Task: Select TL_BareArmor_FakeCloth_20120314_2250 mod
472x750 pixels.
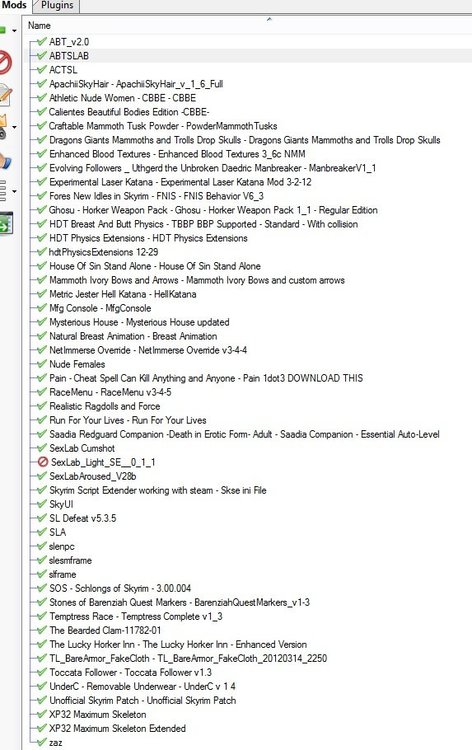Action: [188, 658]
